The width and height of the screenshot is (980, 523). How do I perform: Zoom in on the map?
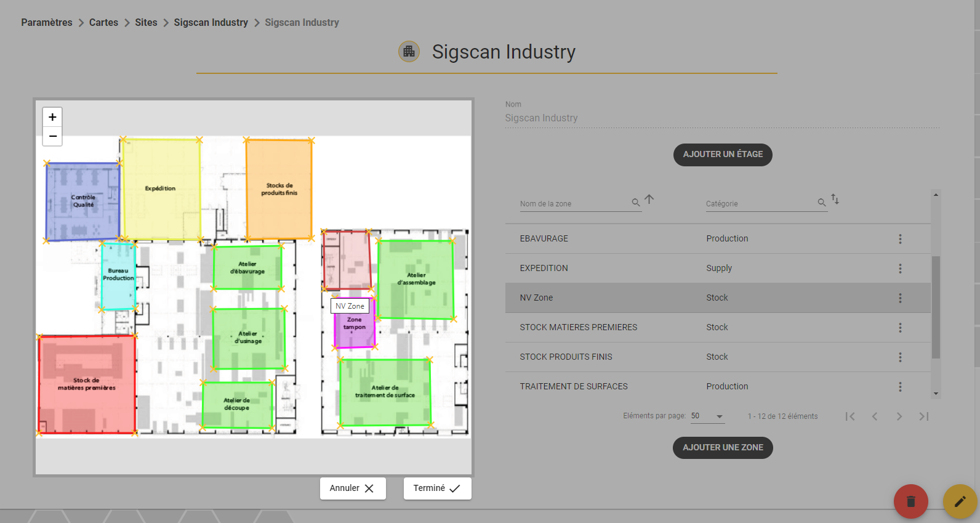52,117
